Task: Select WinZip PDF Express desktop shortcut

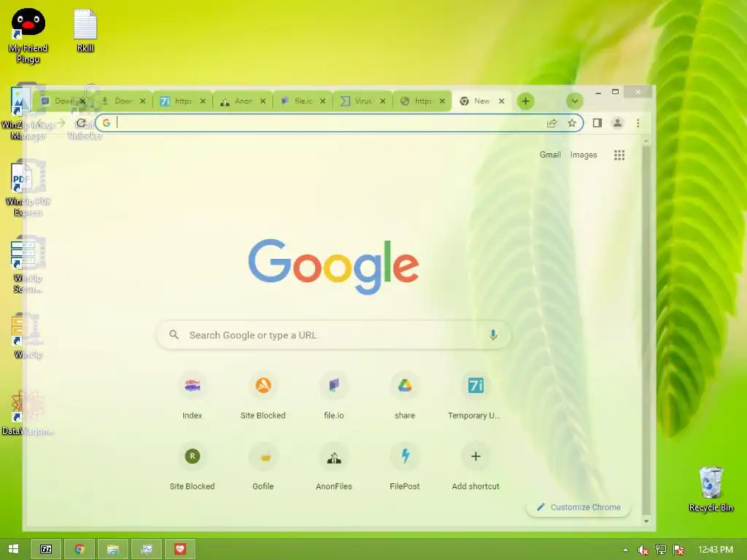Action: tap(28, 189)
